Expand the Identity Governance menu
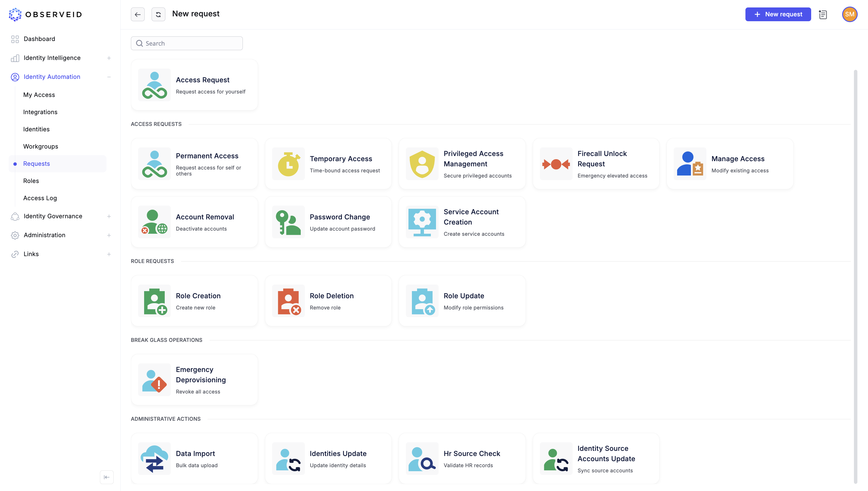The height and width of the screenshot is (491, 868). coord(109,216)
